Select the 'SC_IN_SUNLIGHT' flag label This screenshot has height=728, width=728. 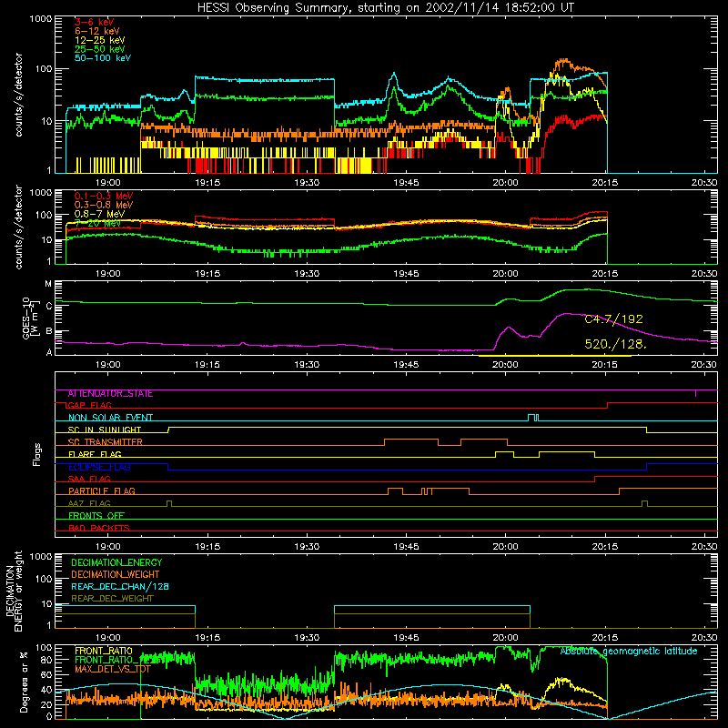(105, 430)
